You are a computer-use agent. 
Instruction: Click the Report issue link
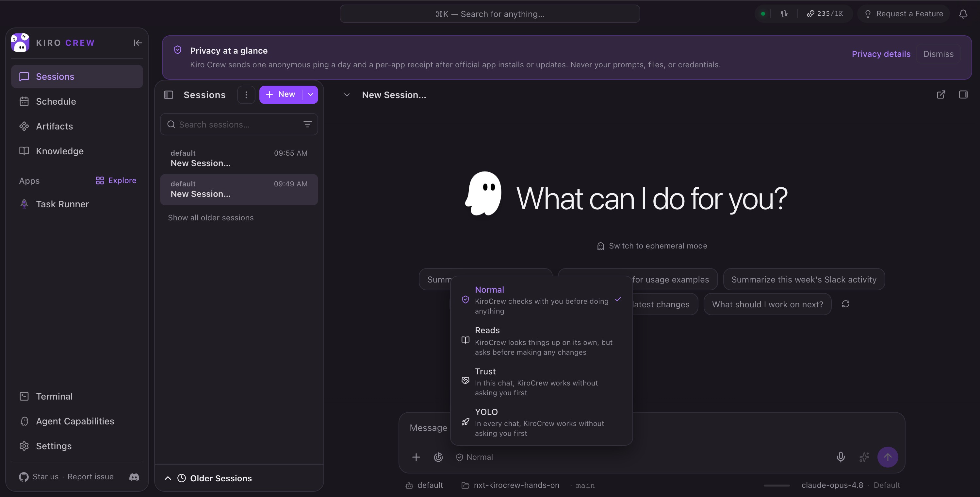tap(90, 477)
